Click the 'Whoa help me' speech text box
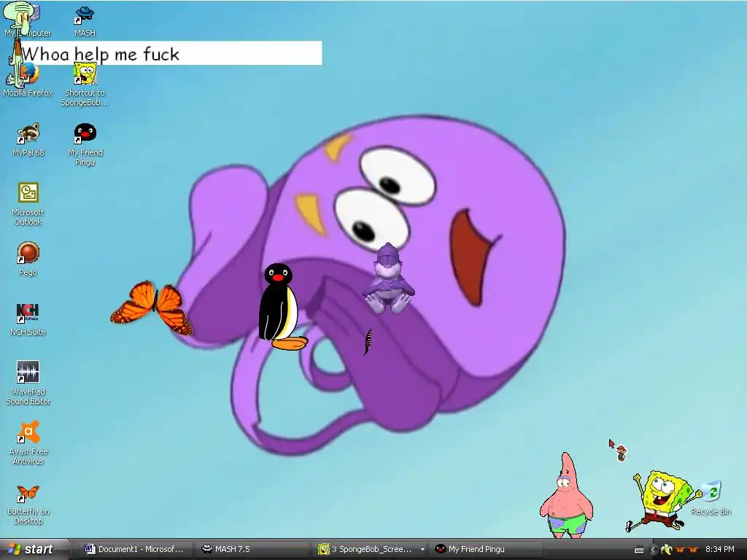The width and height of the screenshot is (747, 560). tap(171, 53)
